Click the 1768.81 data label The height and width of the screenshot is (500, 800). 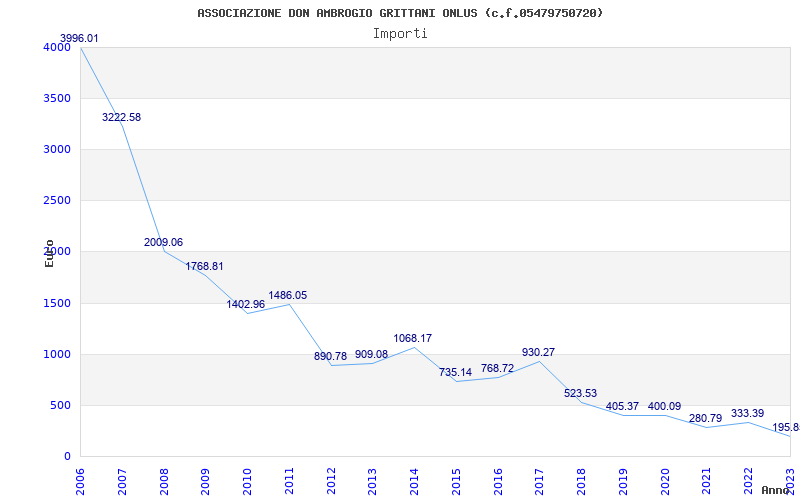205,266
